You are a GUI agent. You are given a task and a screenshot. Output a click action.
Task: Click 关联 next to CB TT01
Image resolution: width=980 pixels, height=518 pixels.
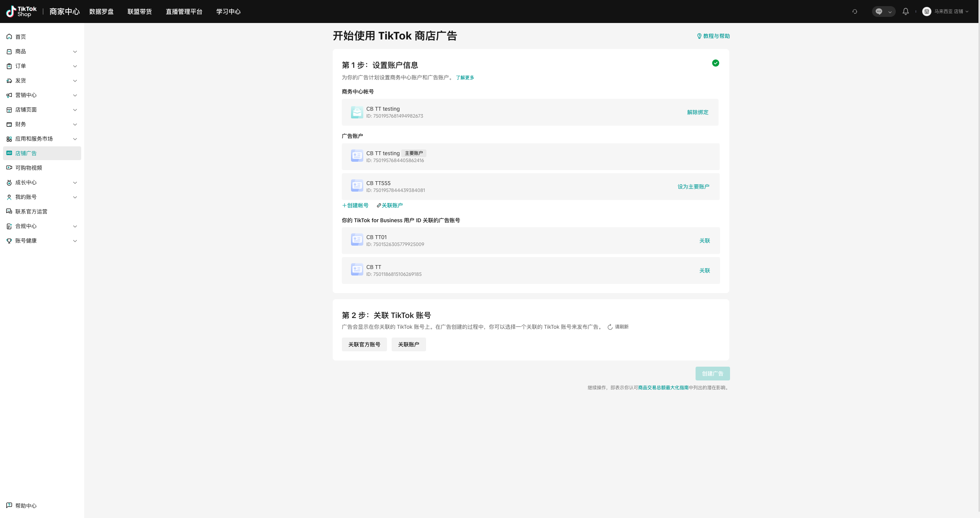pos(704,241)
